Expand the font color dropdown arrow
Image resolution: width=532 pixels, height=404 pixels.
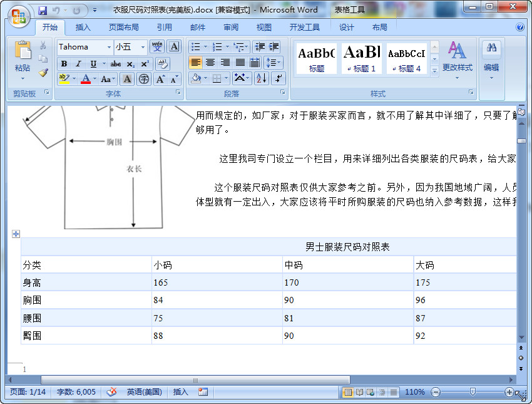click(94, 79)
